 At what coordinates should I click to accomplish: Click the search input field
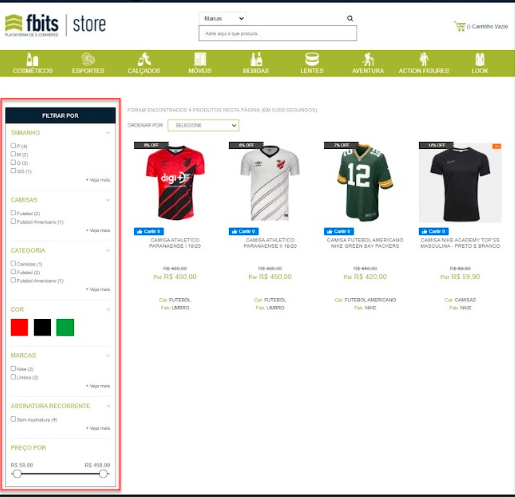pyautogui.click(x=278, y=34)
